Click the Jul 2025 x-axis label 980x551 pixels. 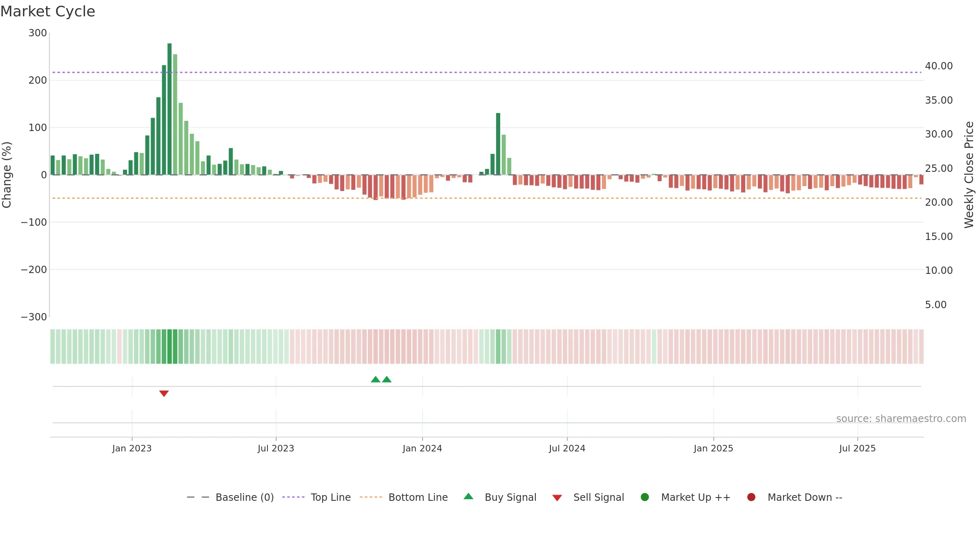coord(857,449)
